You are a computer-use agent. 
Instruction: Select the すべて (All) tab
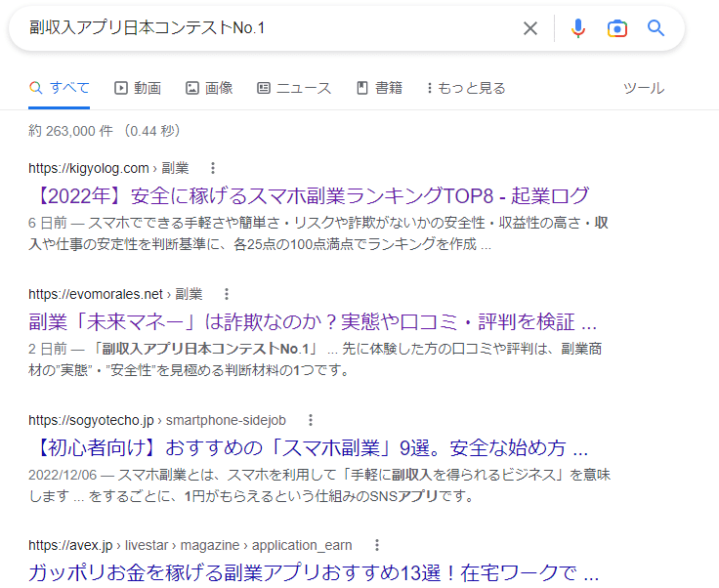coord(60,88)
